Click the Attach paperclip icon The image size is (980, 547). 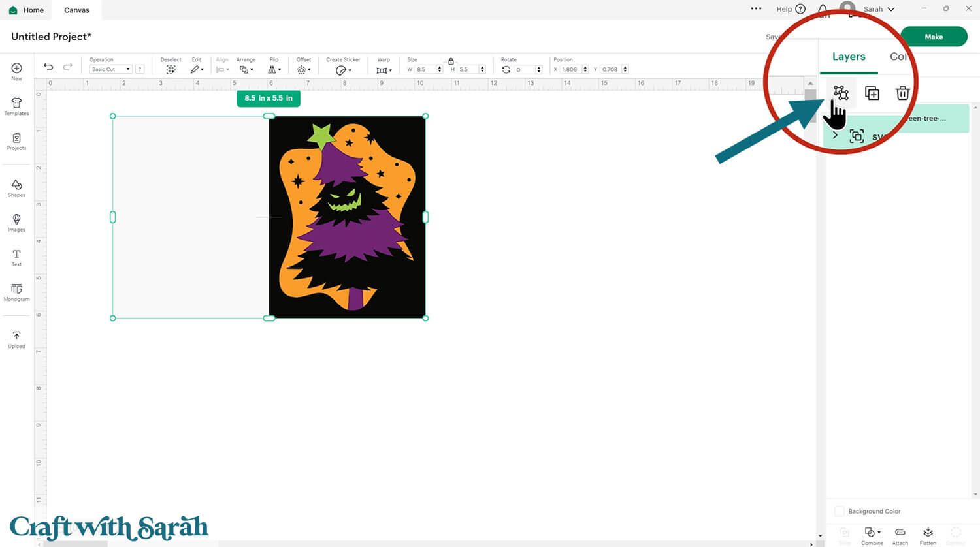click(900, 532)
